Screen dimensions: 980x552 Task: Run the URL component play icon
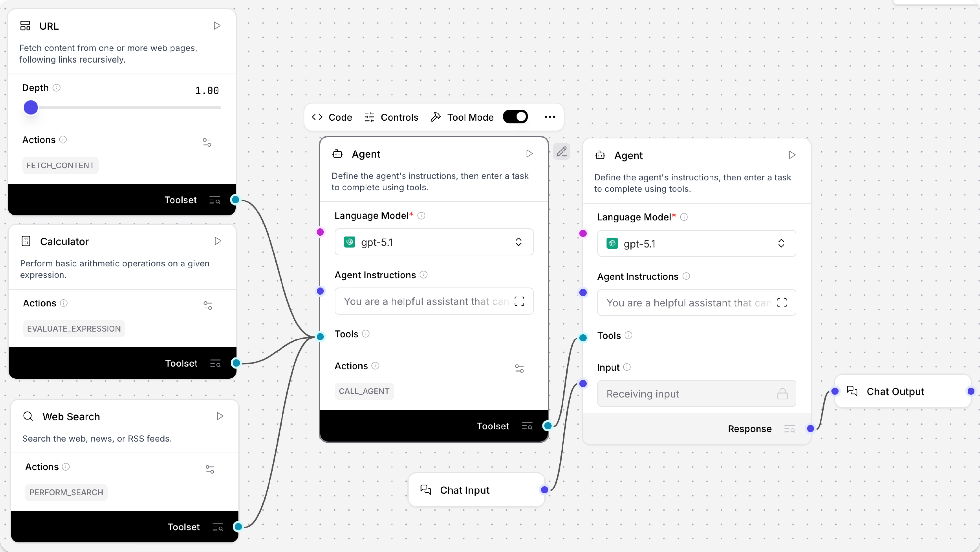tap(217, 26)
